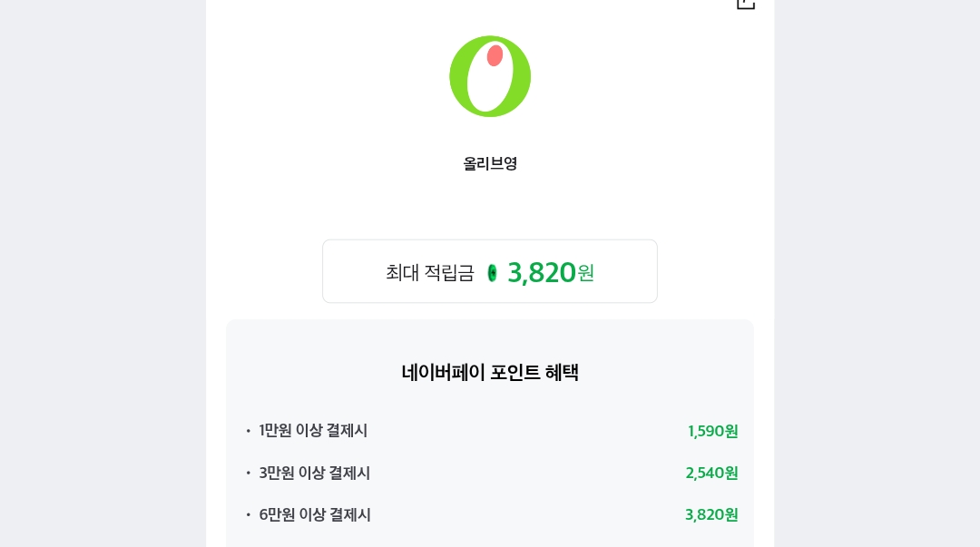This screenshot has width=980, height=547.
Task: Click the bullet beside 3만원 이상 결제시
Action: coord(248,473)
